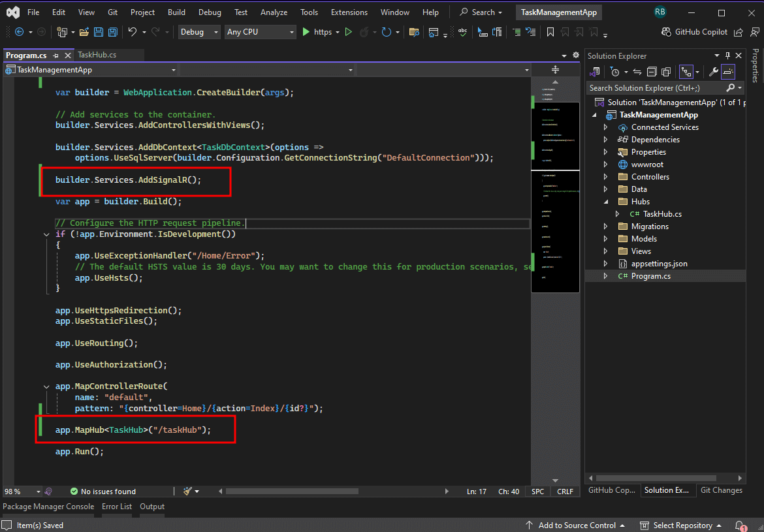Viewport: 764px width, 532px height.
Task: Expand the Controllers folder node
Action: coord(605,177)
